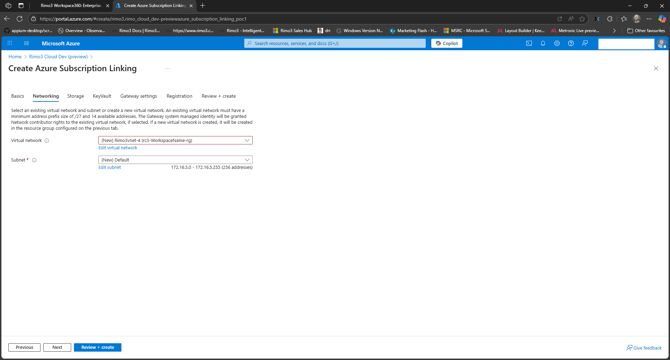Click the Virtual network info icon
This screenshot has height=360, width=670.
coord(47,140)
